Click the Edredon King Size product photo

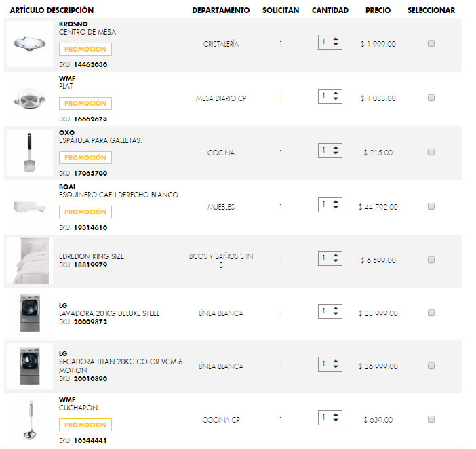pyautogui.click(x=29, y=260)
